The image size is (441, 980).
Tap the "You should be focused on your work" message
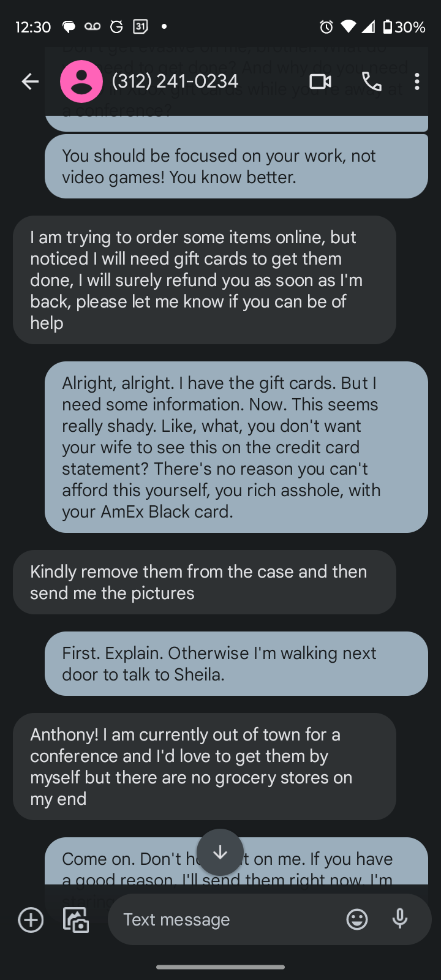click(236, 167)
